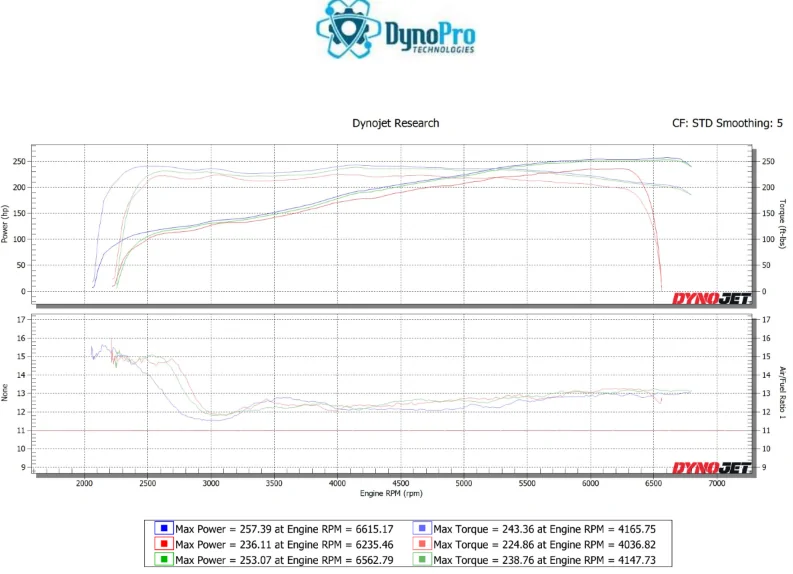This screenshot has width=793, height=574.
Task: Click the 5500 RPM tick label
Action: (527, 483)
